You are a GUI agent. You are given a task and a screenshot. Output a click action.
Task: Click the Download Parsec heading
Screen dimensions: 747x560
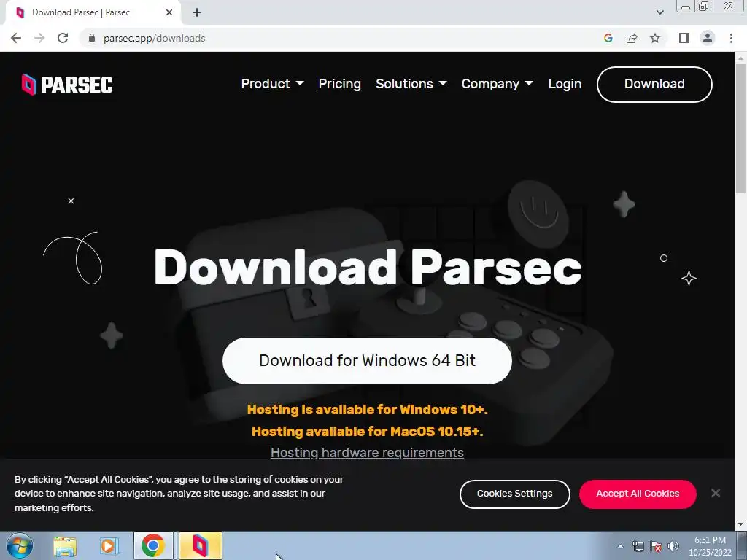click(368, 268)
